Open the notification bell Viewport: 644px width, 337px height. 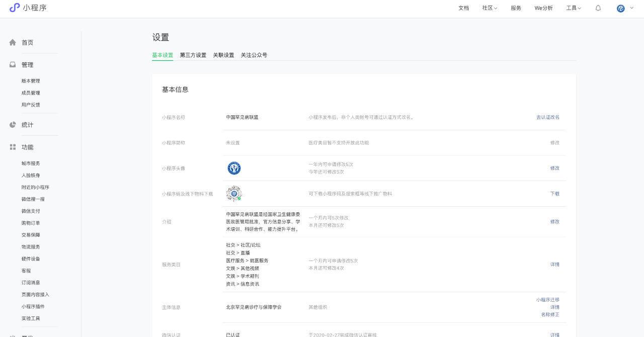click(598, 8)
